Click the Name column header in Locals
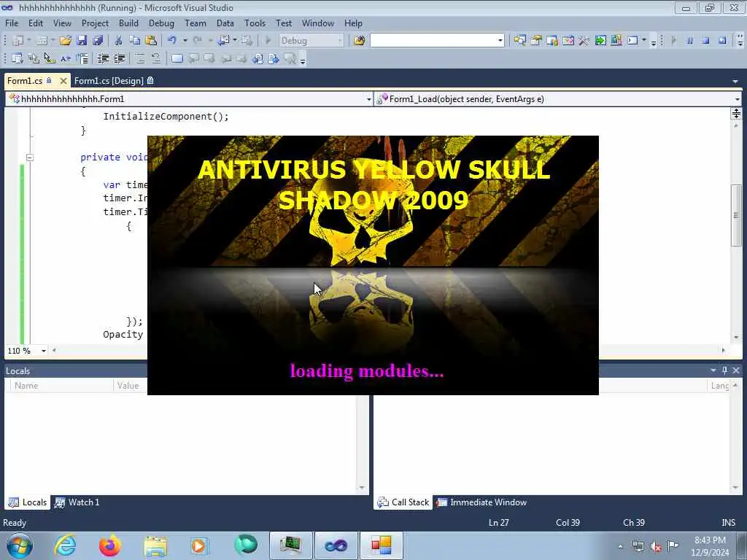 click(61, 386)
